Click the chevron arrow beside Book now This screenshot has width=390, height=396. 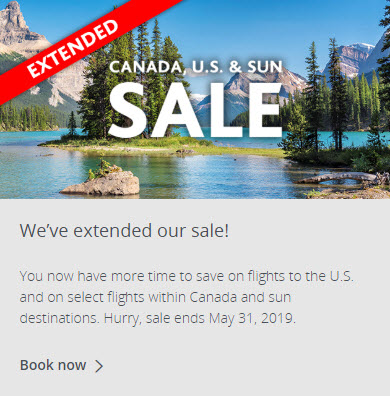click(x=99, y=366)
